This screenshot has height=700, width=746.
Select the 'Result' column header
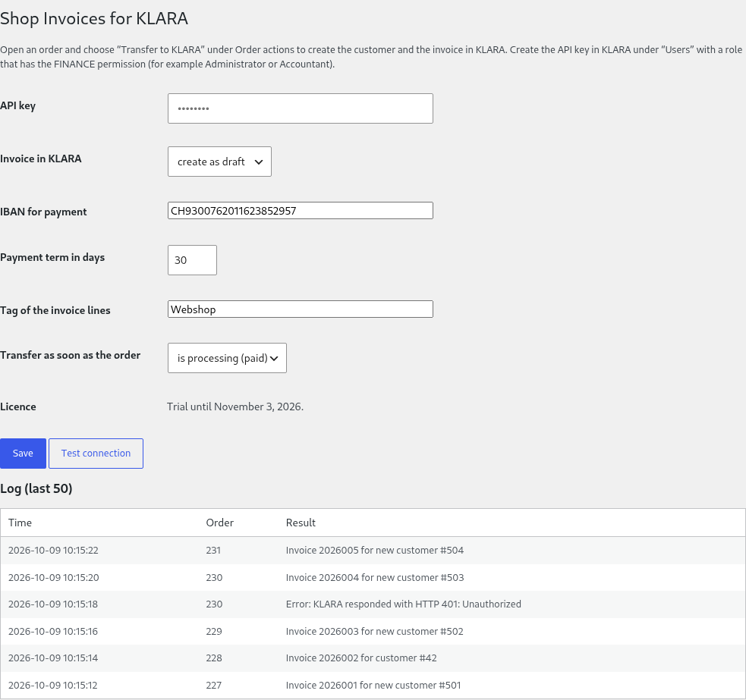[x=301, y=523]
